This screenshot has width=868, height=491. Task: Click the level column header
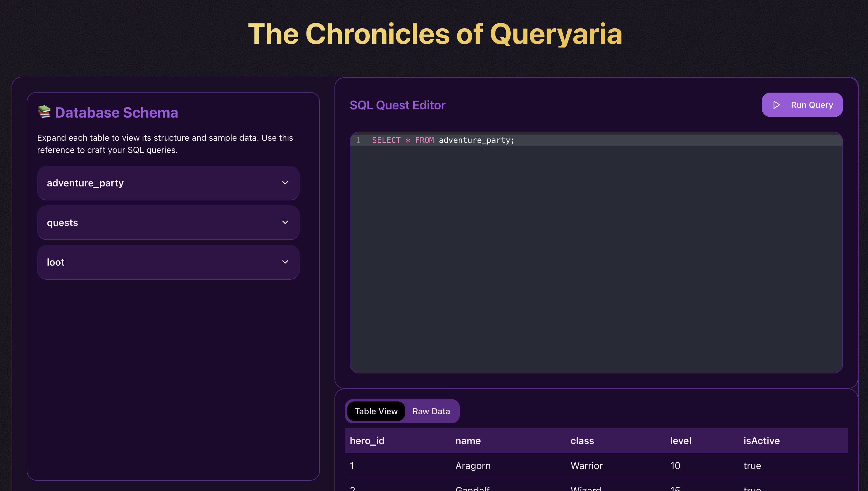[681, 441]
